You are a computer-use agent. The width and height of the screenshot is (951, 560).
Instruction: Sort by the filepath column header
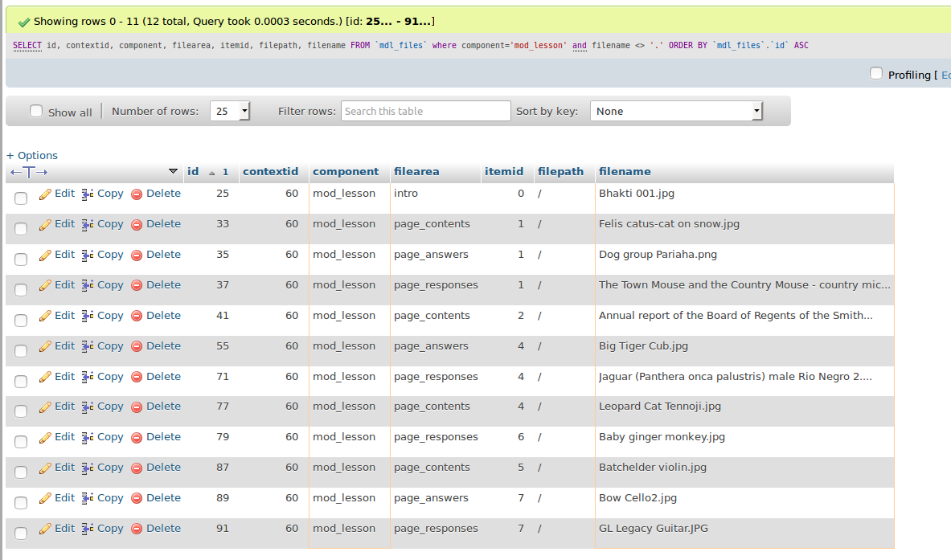[560, 171]
